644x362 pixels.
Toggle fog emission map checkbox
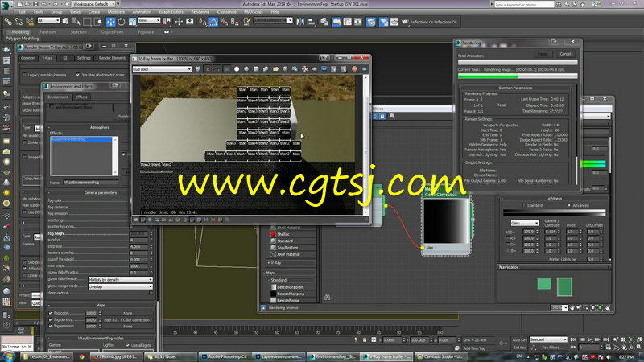[51, 326]
